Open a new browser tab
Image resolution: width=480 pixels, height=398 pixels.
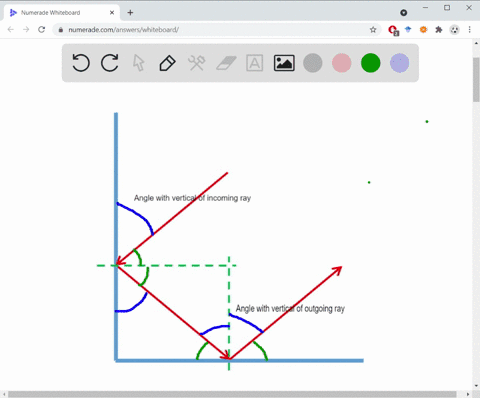(130, 13)
